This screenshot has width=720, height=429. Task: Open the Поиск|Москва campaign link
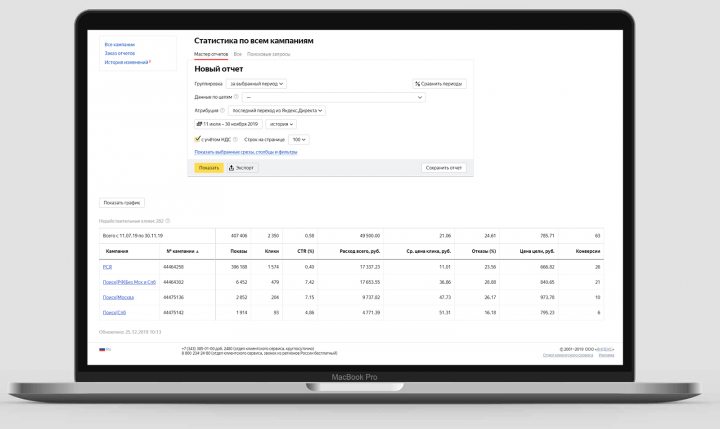click(x=118, y=297)
